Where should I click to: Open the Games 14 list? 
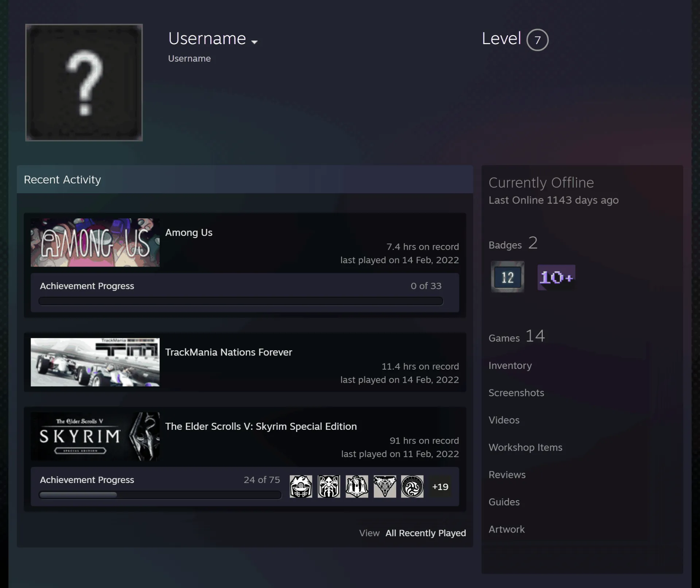[x=517, y=336]
